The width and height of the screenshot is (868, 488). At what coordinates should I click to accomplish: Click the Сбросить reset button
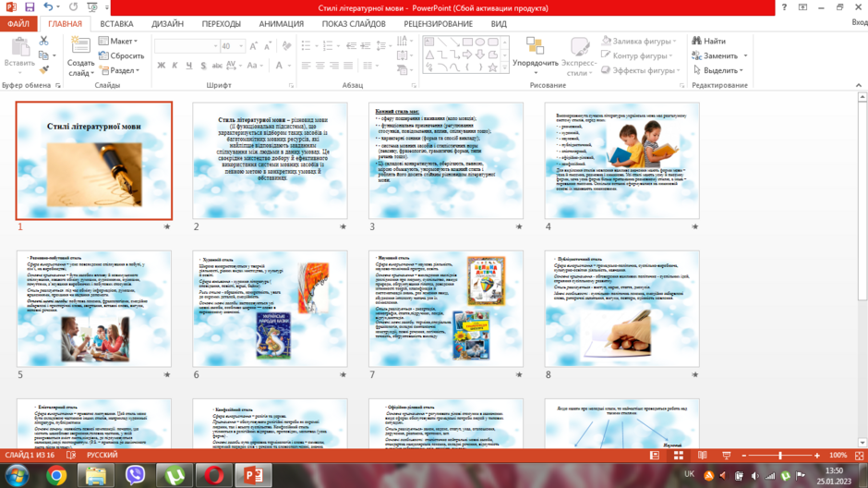coord(121,56)
